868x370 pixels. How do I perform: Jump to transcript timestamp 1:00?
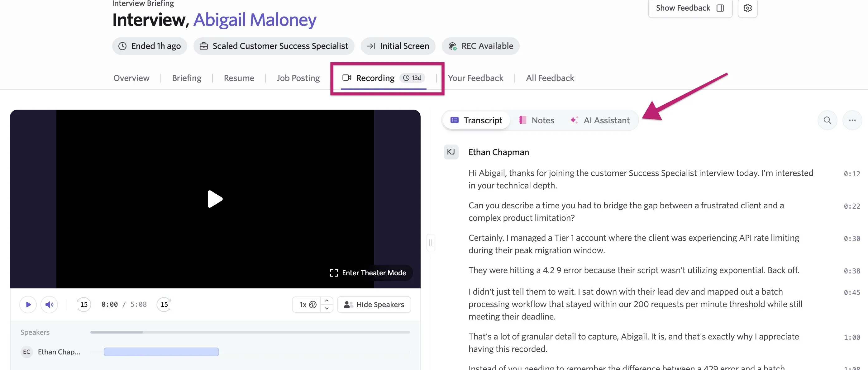pos(851,337)
